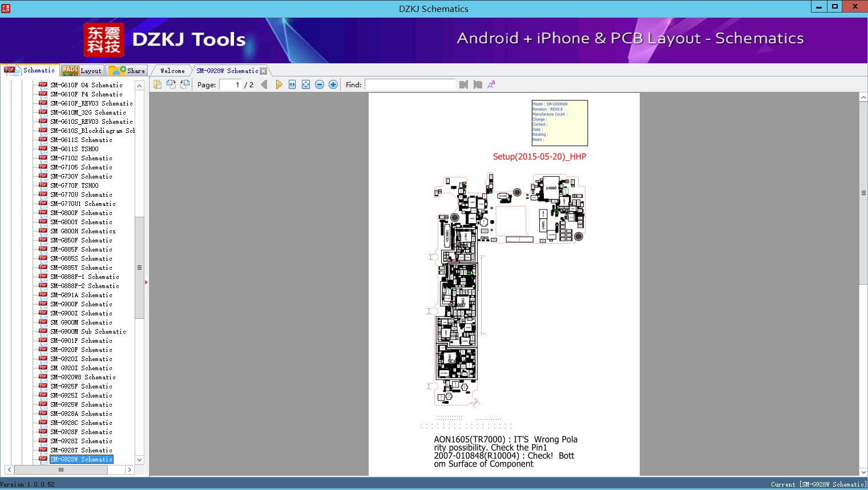The height and width of the screenshot is (490, 868).
Task: Click document viewer scroll up arrow
Action: pyautogui.click(x=863, y=98)
